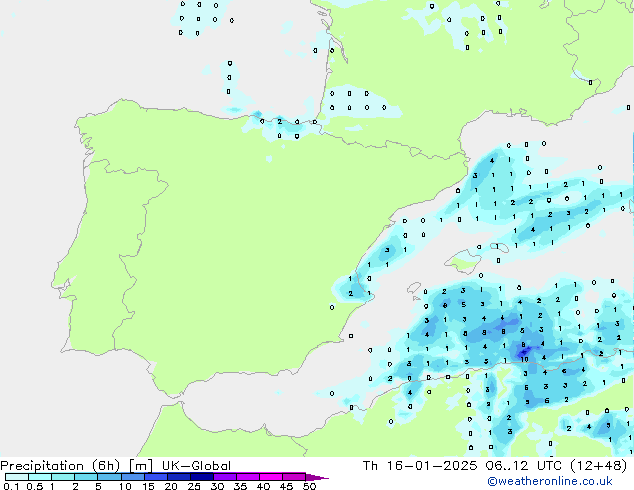
Task: Select the "15" legend scale label
Action: [148, 486]
